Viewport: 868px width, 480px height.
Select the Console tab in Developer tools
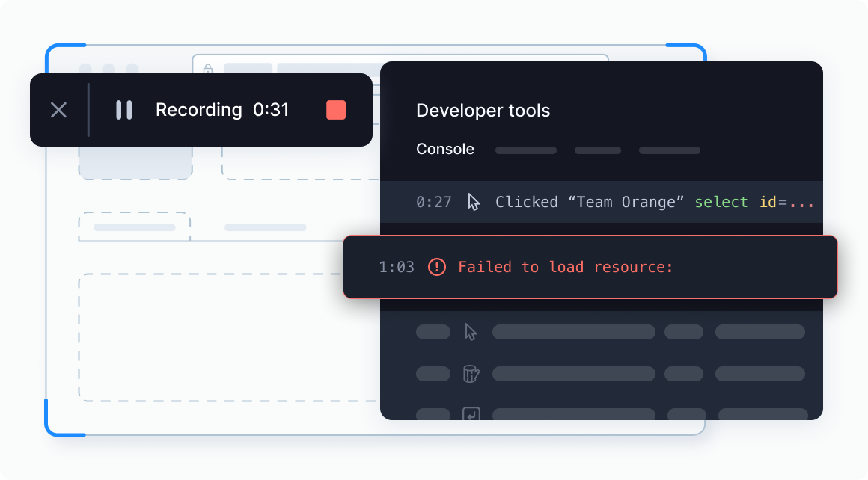[x=444, y=149]
